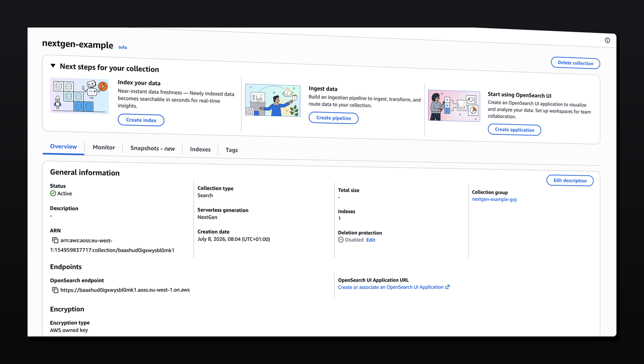Screen dimensions: 644x364
Task: Click the Index your data illustration
Action: pos(80,96)
